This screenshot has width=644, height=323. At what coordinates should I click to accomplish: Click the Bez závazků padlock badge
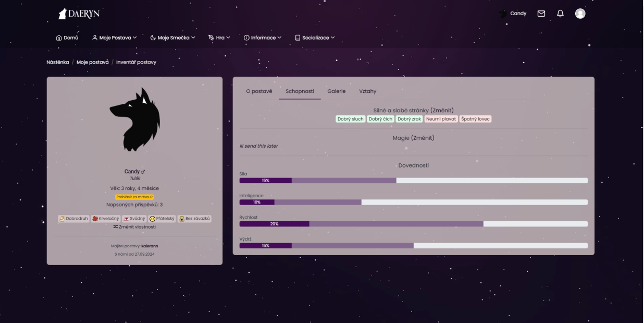tap(194, 219)
